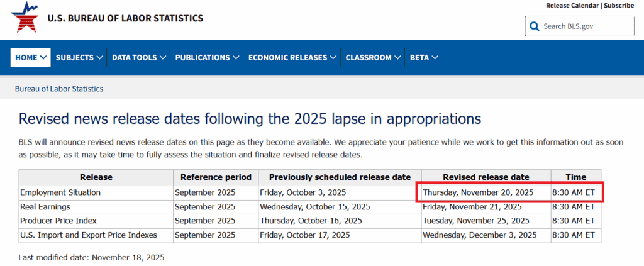Open the ECONOMIC RELEASES dropdown arrow
The width and height of the screenshot is (644, 266).
pos(333,57)
